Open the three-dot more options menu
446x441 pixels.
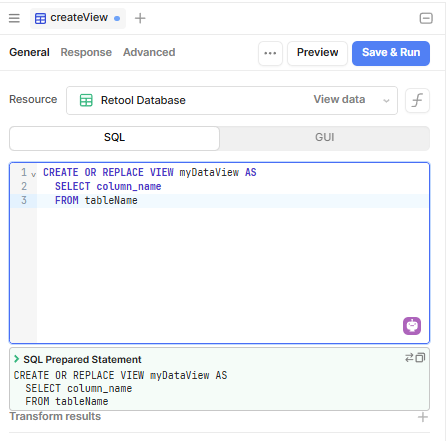click(x=270, y=53)
